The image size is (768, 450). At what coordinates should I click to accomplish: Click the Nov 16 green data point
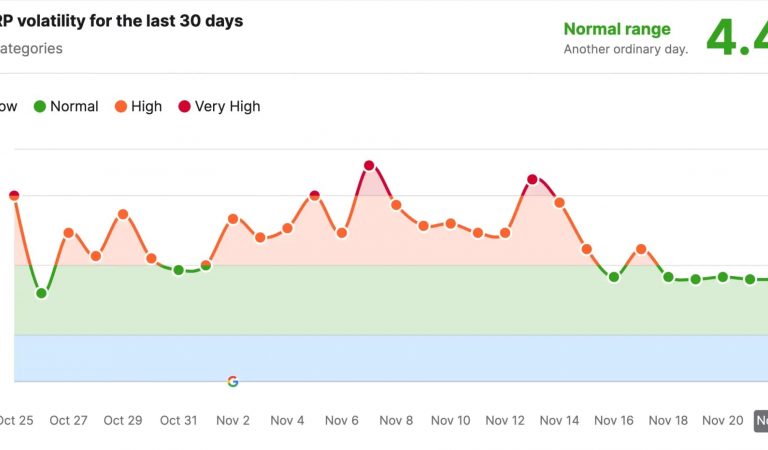click(x=614, y=277)
